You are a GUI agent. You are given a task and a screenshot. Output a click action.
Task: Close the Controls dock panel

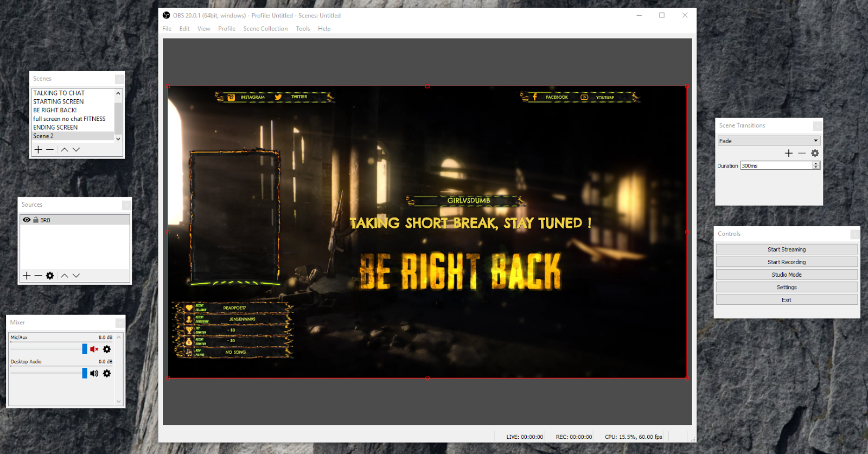854,234
